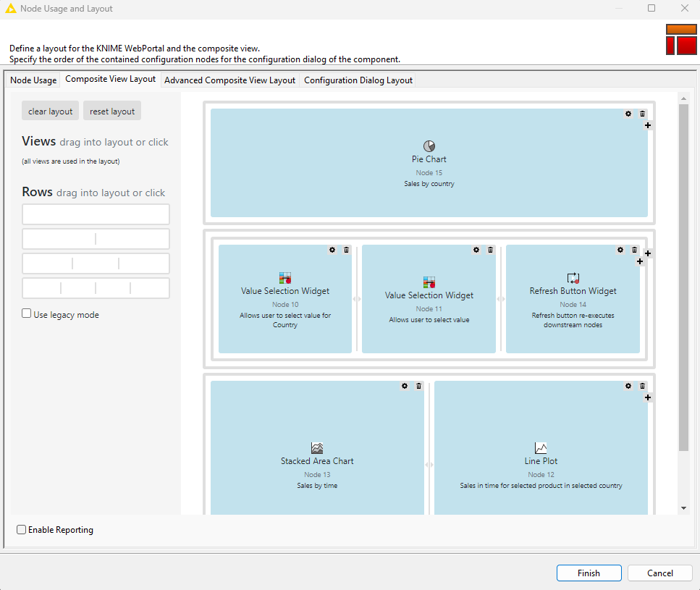Click Finish to apply the layout
Screen dimensions: 700x590
click(x=589, y=573)
